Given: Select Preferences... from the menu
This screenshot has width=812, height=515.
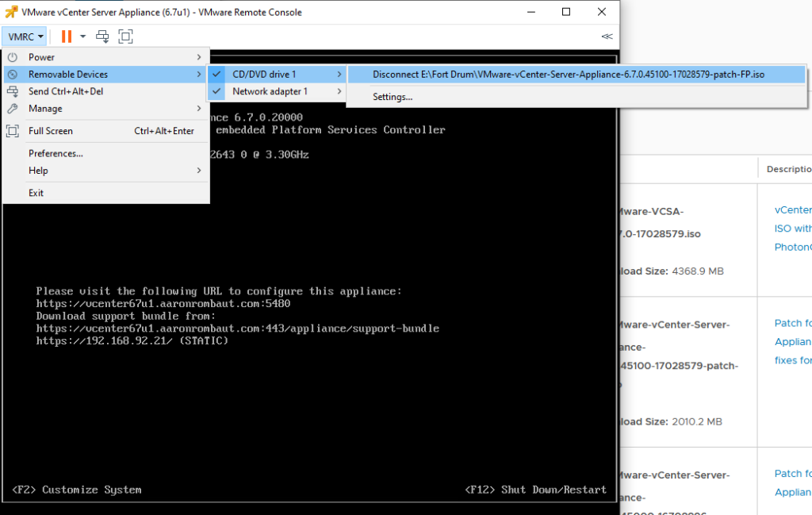Looking at the screenshot, I should click(56, 153).
